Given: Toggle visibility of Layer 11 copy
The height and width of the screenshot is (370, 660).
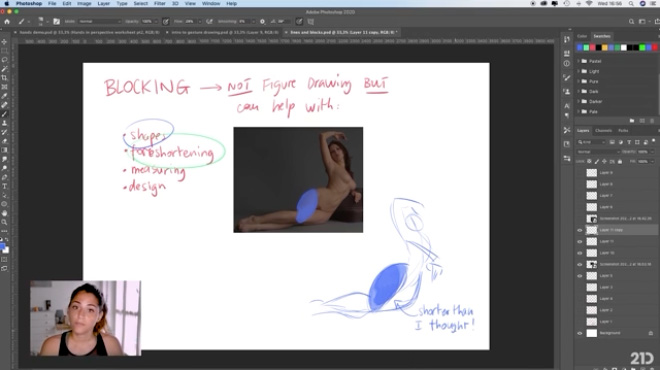Looking at the screenshot, I should coord(580,230).
